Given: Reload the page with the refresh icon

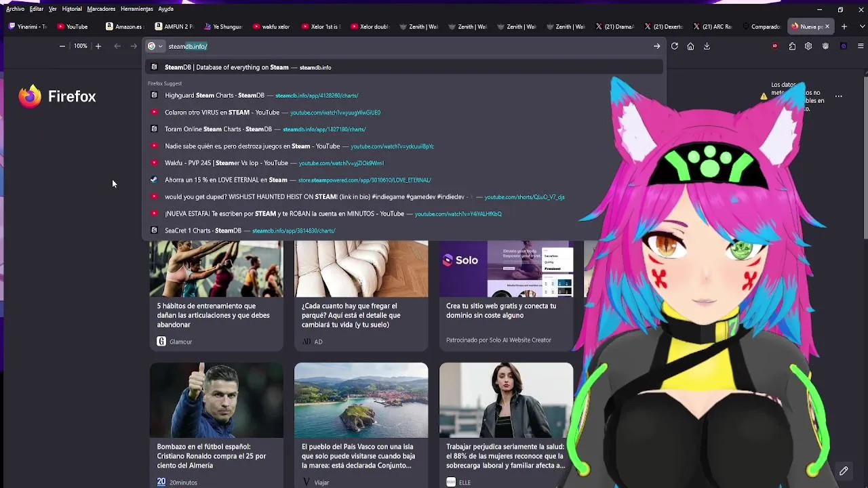Looking at the screenshot, I should point(674,46).
